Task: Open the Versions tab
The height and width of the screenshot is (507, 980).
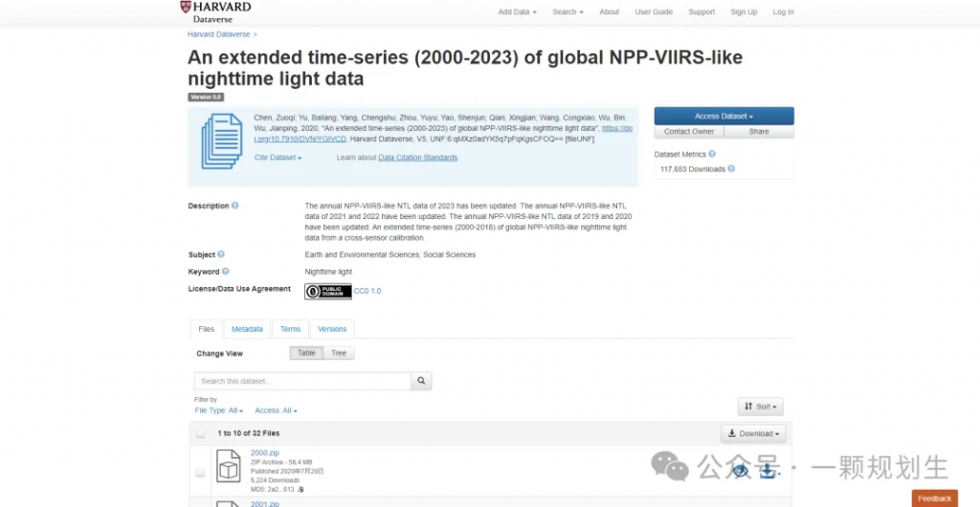Action: 332,329
